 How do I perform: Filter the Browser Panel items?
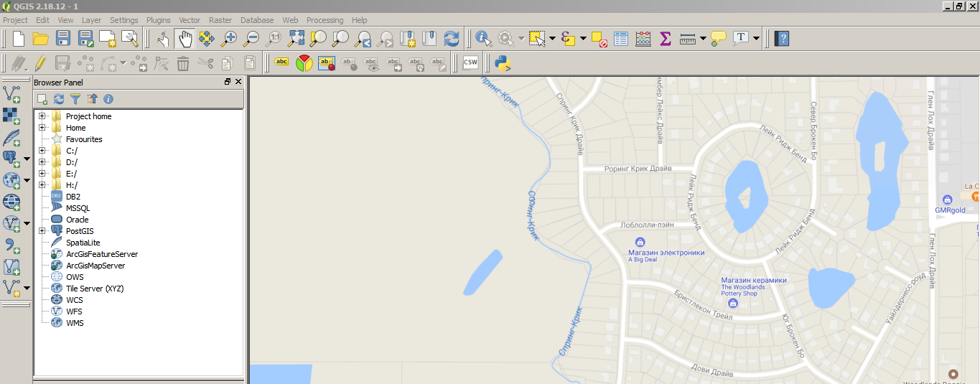pyautogui.click(x=75, y=99)
